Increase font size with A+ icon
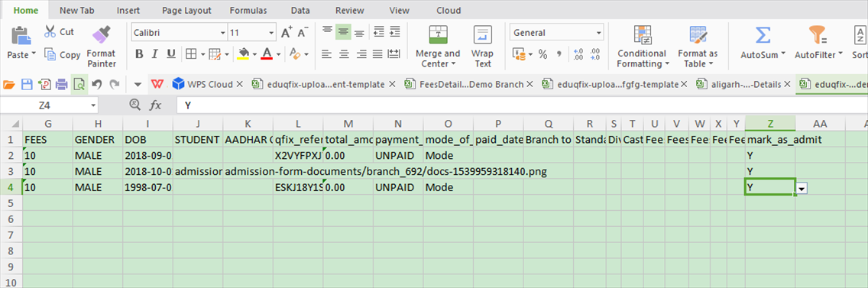Viewport: 868px width, 288px height. [x=287, y=33]
